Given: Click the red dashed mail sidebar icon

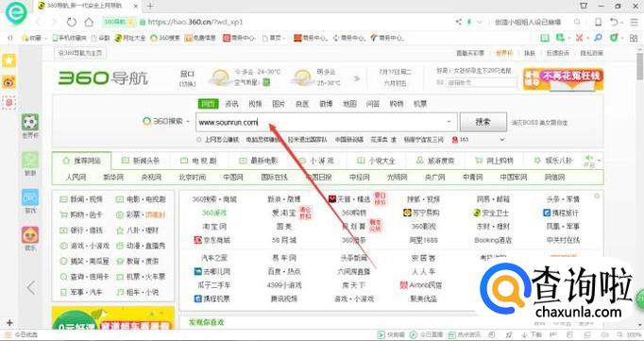Looking at the screenshot, I should pos(9,103).
